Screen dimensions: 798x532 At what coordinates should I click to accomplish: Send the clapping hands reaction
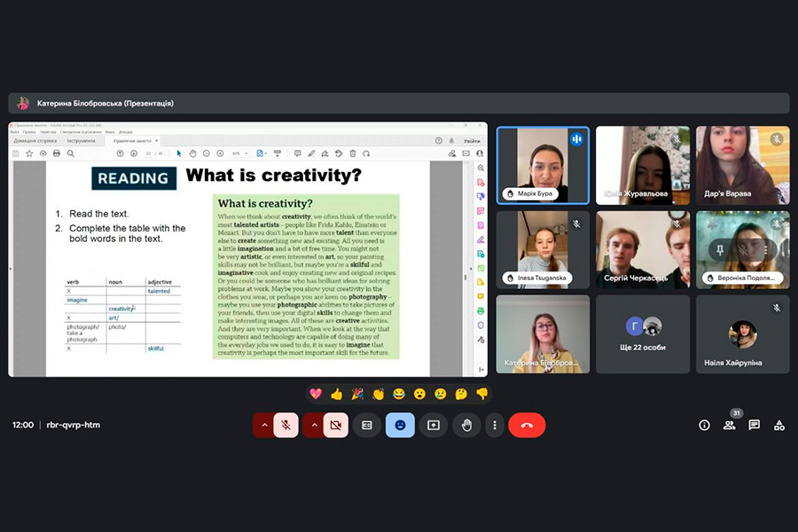pos(378,394)
